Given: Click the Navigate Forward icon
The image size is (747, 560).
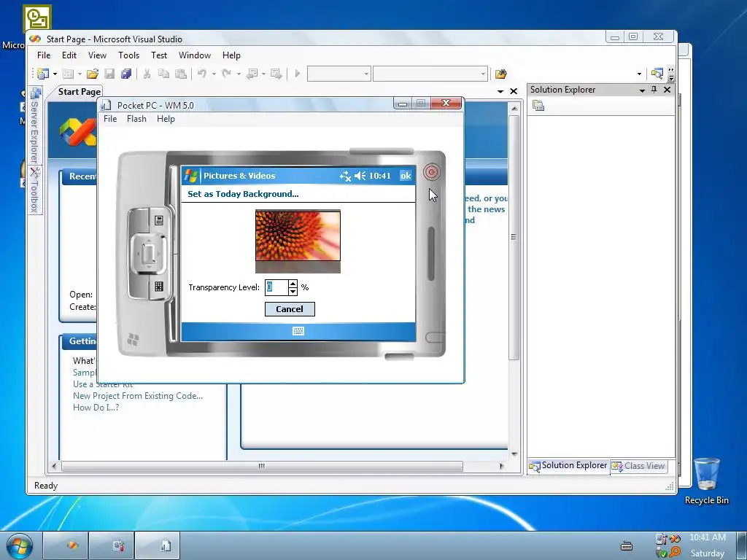Looking at the screenshot, I should pyautogui.click(x=276, y=74).
